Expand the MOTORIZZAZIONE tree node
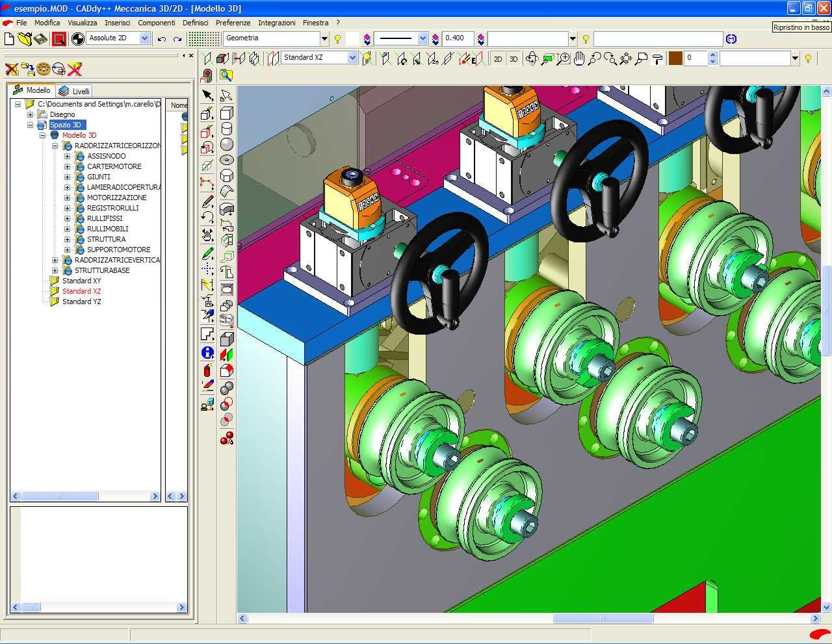The image size is (832, 644). pos(67,198)
